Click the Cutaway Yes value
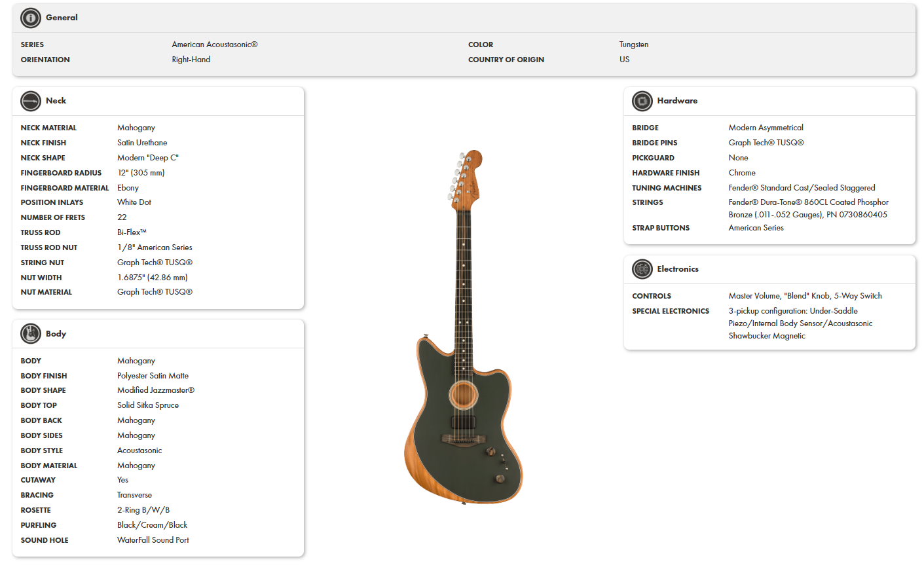Viewport: 924px width, 569px height. 122,479
